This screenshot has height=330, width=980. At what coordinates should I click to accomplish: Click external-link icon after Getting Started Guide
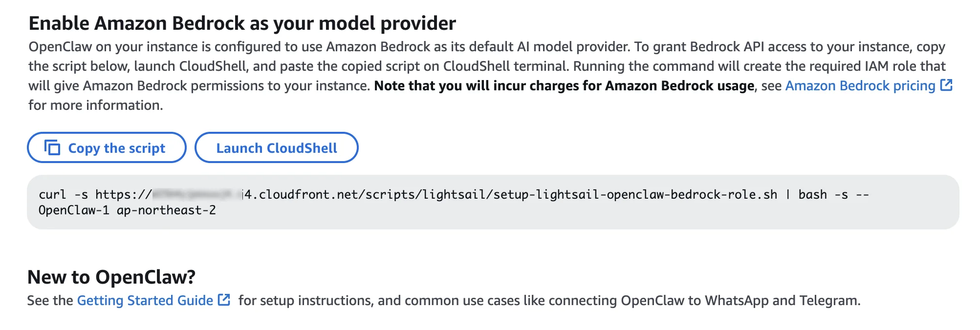(x=224, y=300)
